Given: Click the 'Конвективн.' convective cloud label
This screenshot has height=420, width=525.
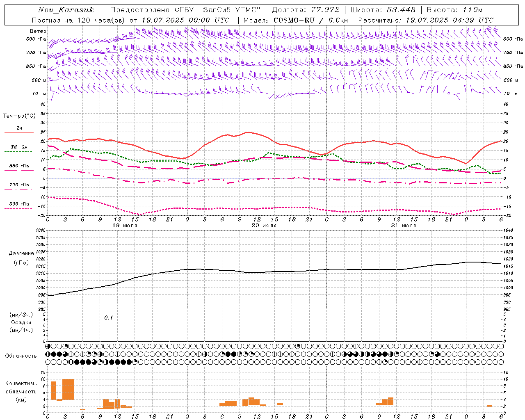Looking at the screenshot, I should click(x=21, y=383).
